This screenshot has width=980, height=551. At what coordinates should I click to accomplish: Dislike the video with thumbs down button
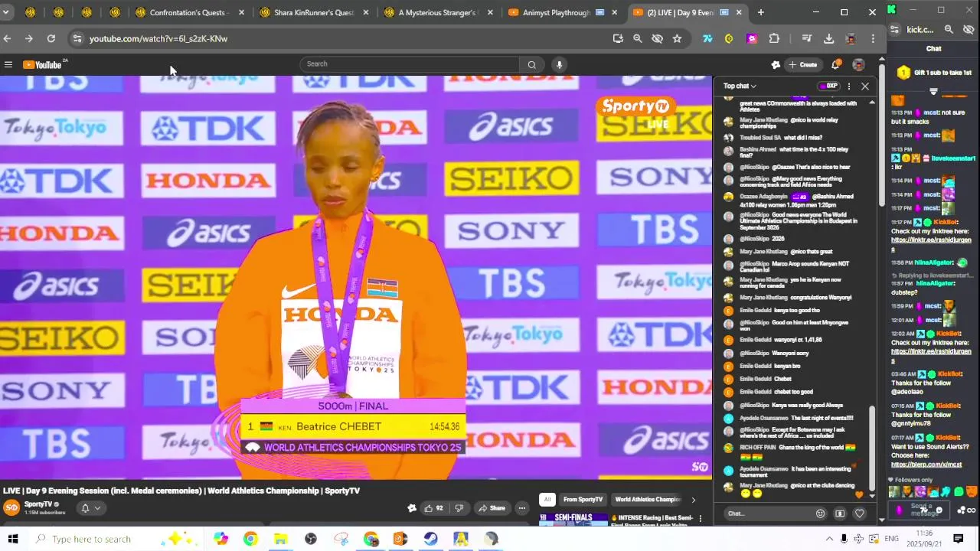click(x=459, y=508)
